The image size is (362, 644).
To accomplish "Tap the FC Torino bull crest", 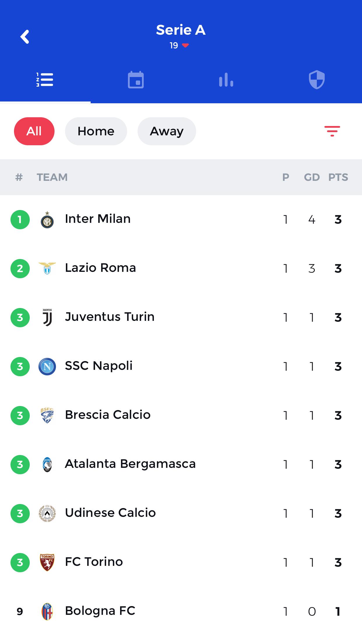I will [x=47, y=562].
